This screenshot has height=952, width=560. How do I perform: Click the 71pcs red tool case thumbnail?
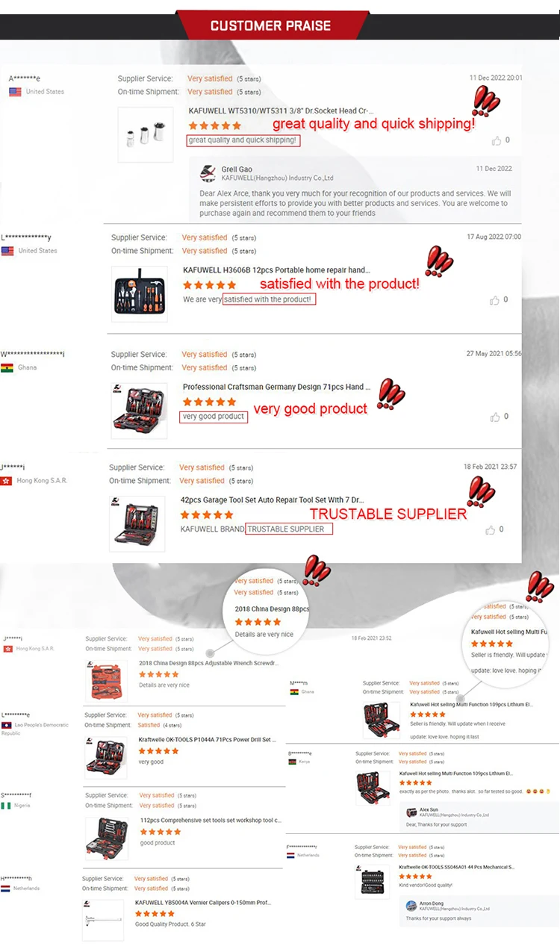coord(140,411)
